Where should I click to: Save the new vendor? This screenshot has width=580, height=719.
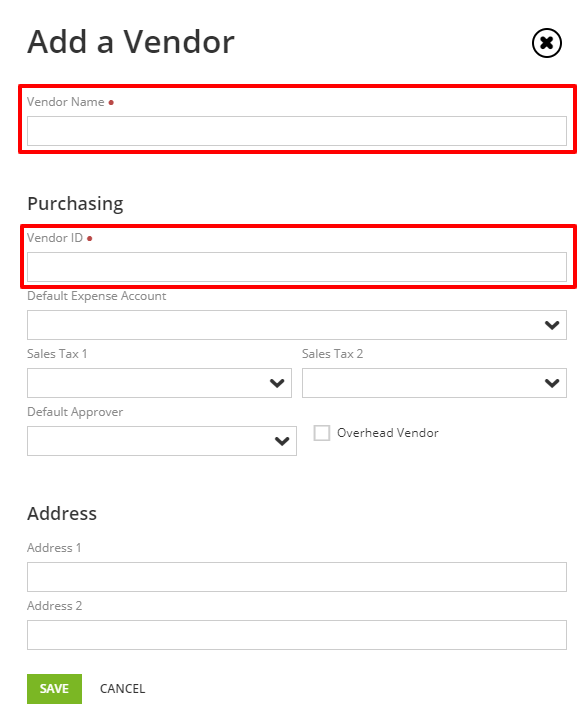tap(54, 689)
